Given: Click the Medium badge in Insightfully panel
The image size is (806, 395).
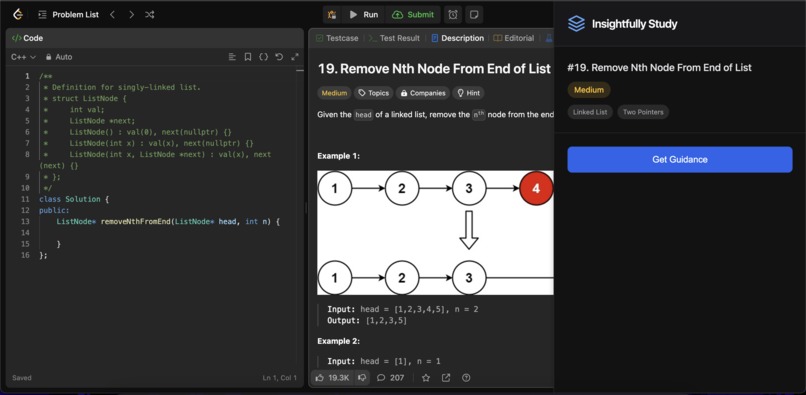Looking at the screenshot, I should point(589,89).
